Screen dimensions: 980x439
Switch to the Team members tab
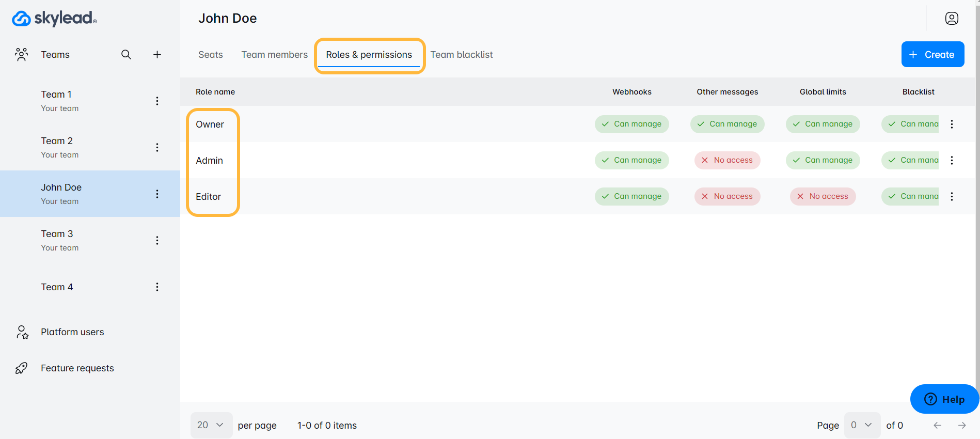[274, 55]
